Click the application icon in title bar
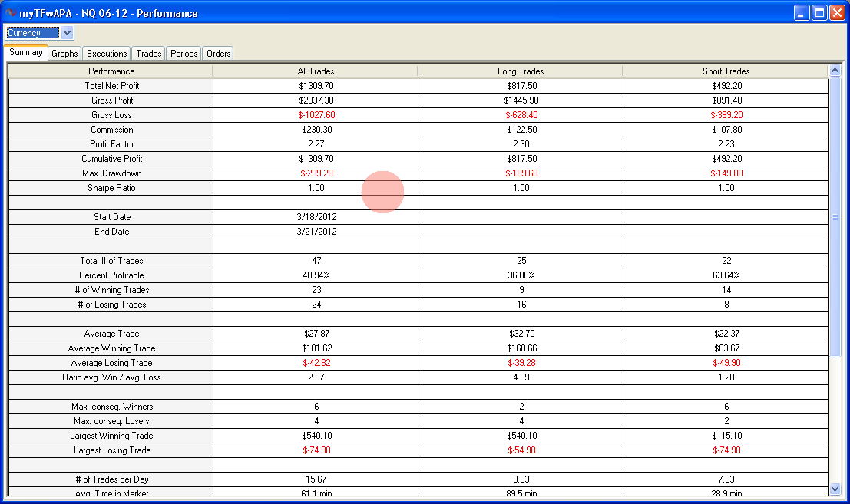 click(10, 12)
